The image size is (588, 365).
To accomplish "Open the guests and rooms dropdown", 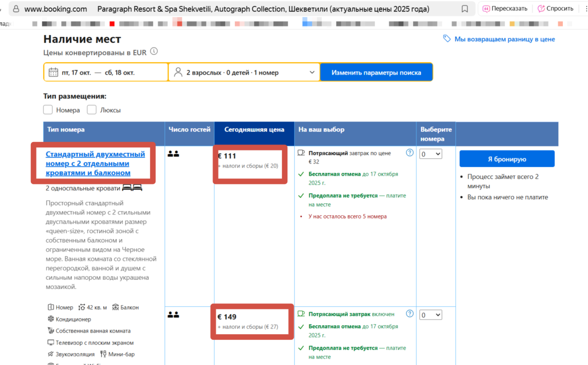I will tap(244, 72).
